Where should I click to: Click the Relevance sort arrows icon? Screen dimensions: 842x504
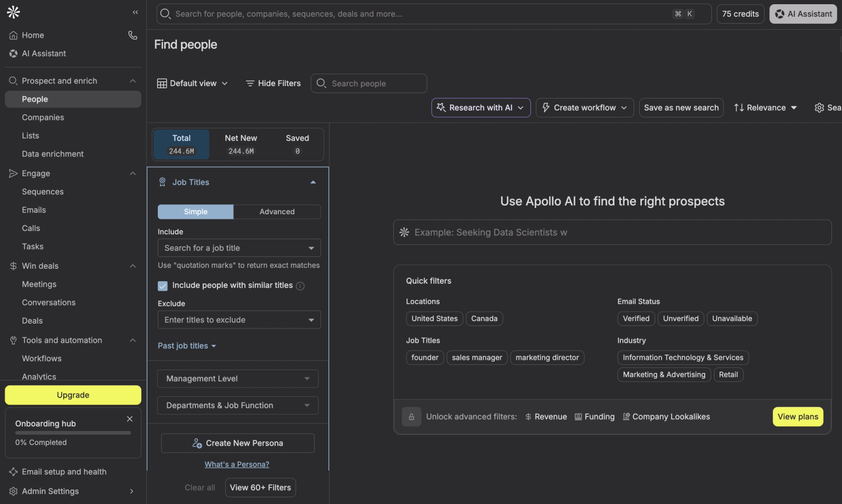pos(739,108)
